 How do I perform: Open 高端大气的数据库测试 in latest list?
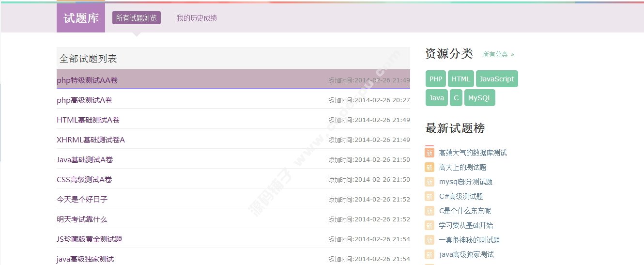tap(473, 153)
